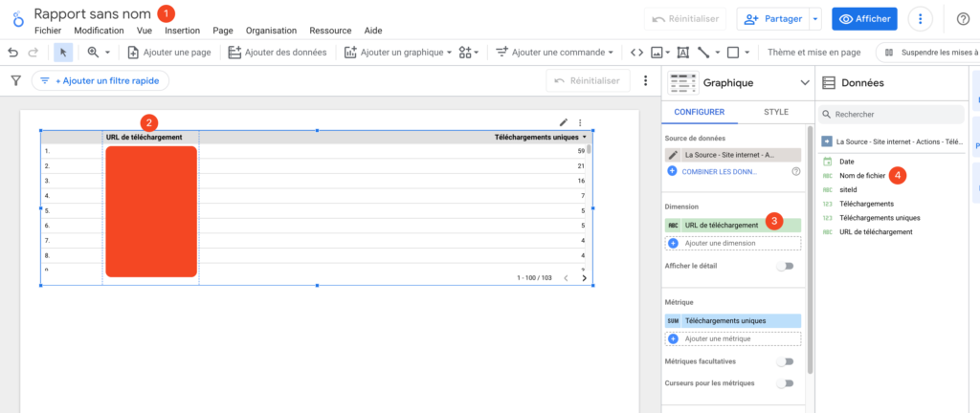Open the Insertion menu
This screenshot has width=980, height=413.
click(182, 31)
